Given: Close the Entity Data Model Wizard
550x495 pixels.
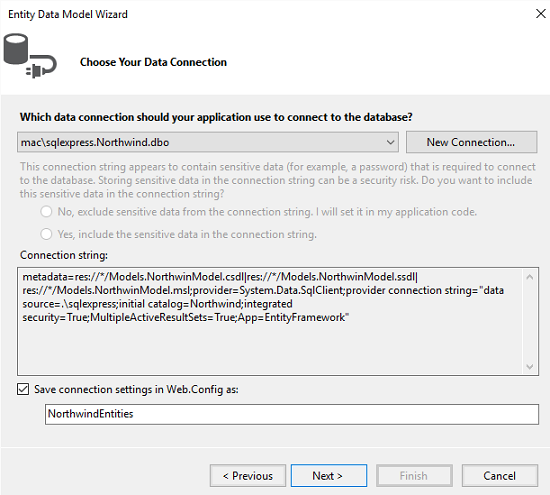Looking at the screenshot, I should point(541,14).
